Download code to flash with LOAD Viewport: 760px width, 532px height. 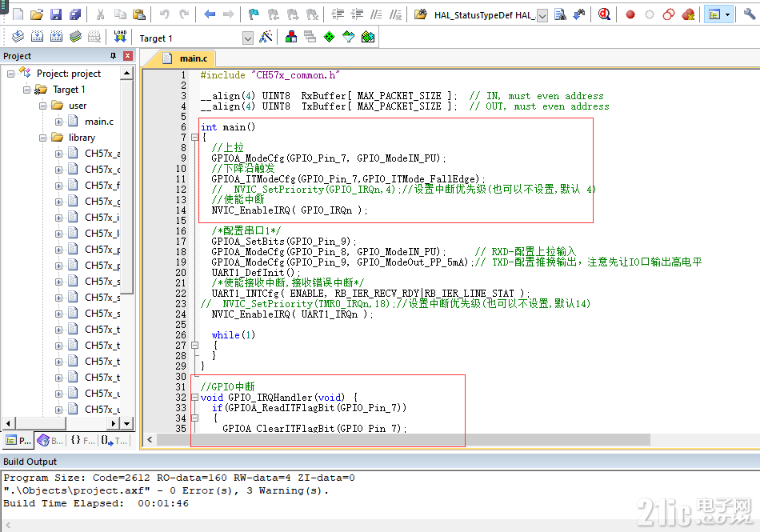[120, 37]
